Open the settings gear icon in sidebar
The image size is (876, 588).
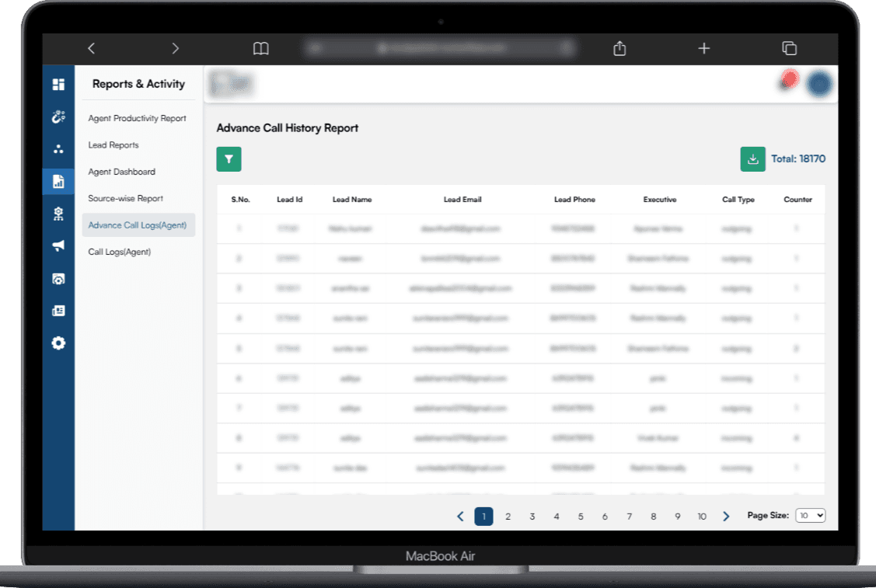tap(58, 343)
